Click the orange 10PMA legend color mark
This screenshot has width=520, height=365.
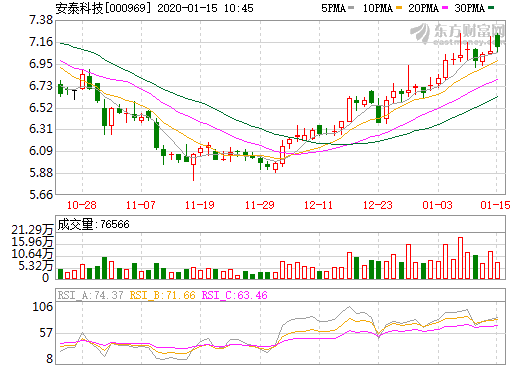(399, 8)
